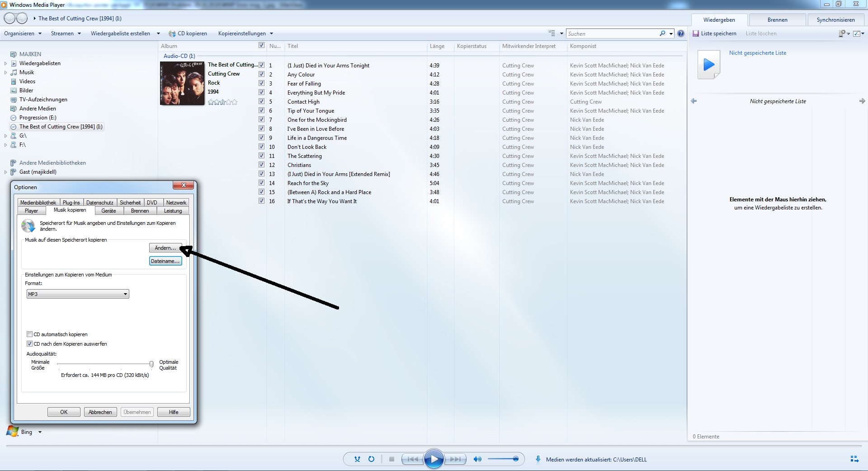Image resolution: width=868 pixels, height=471 pixels.
Task: Open the Organisieren dropdown menu
Action: 23,33
